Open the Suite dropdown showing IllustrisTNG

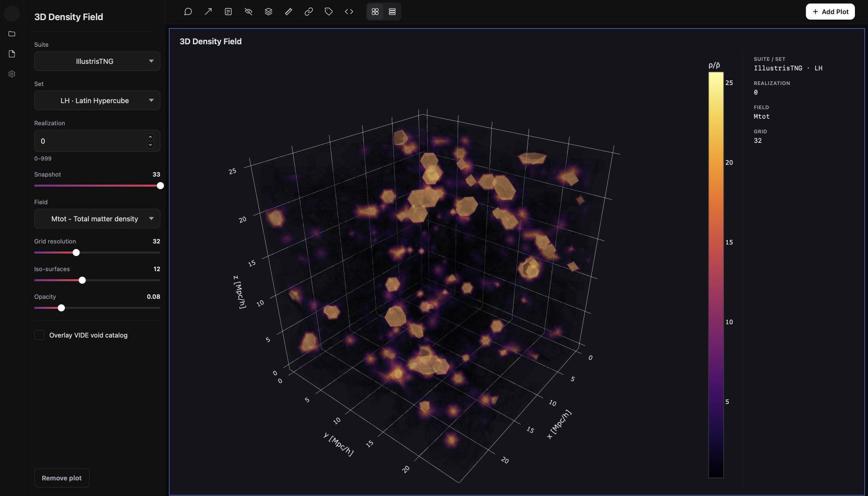[97, 61]
